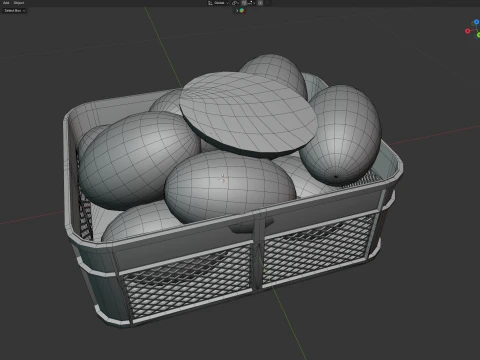
Task: Open the Global transform orientation dropdown
Action: pos(218,3)
